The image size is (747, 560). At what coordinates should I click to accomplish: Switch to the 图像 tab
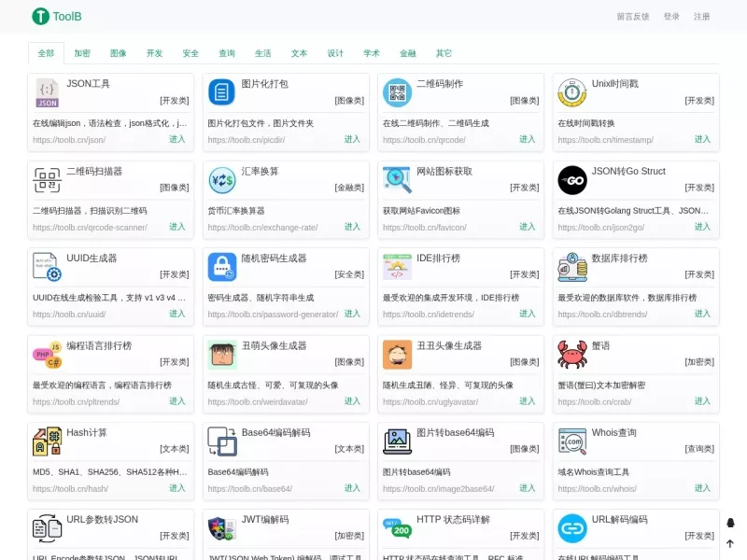119,53
